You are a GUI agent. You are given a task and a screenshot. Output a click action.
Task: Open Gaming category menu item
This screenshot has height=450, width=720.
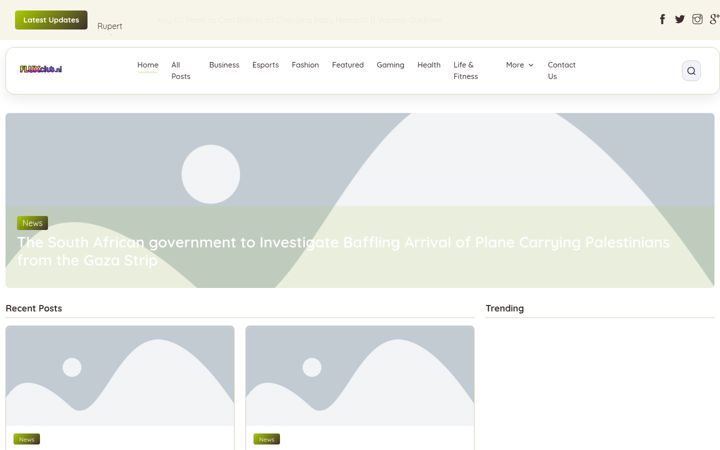point(390,65)
